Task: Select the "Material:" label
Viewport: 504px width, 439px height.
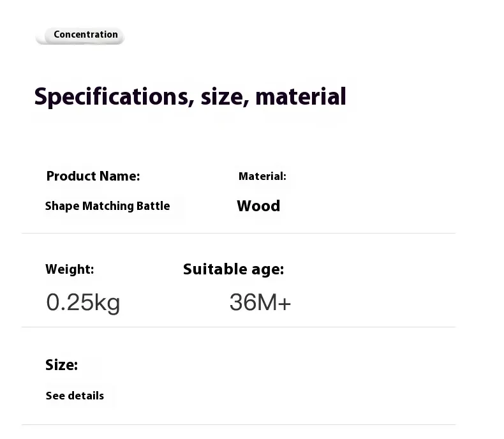Action: (x=262, y=176)
